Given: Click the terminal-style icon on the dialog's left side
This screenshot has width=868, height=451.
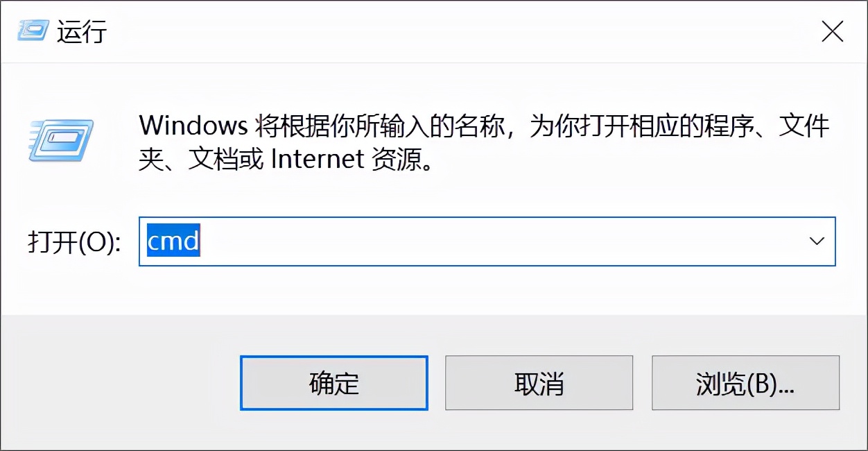Looking at the screenshot, I should (x=60, y=140).
